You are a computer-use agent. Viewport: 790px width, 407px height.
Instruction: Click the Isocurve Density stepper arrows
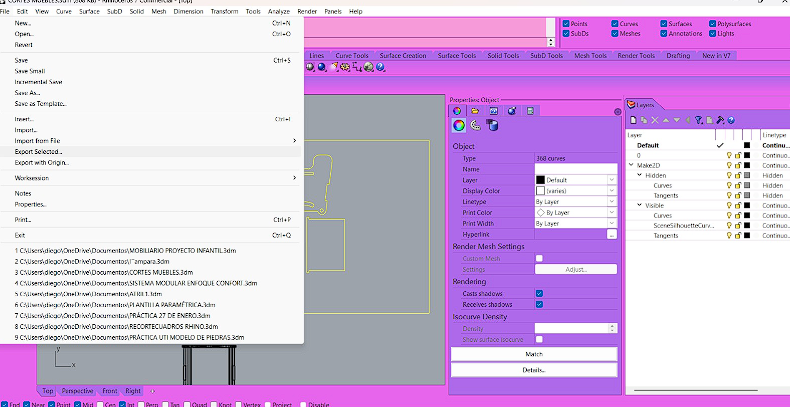[x=612, y=328]
